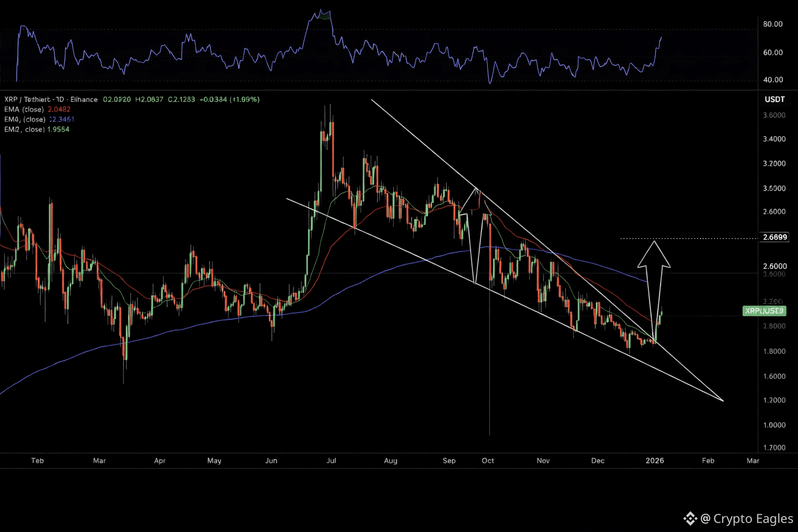Select the Jul label on the time axis

coord(331,461)
